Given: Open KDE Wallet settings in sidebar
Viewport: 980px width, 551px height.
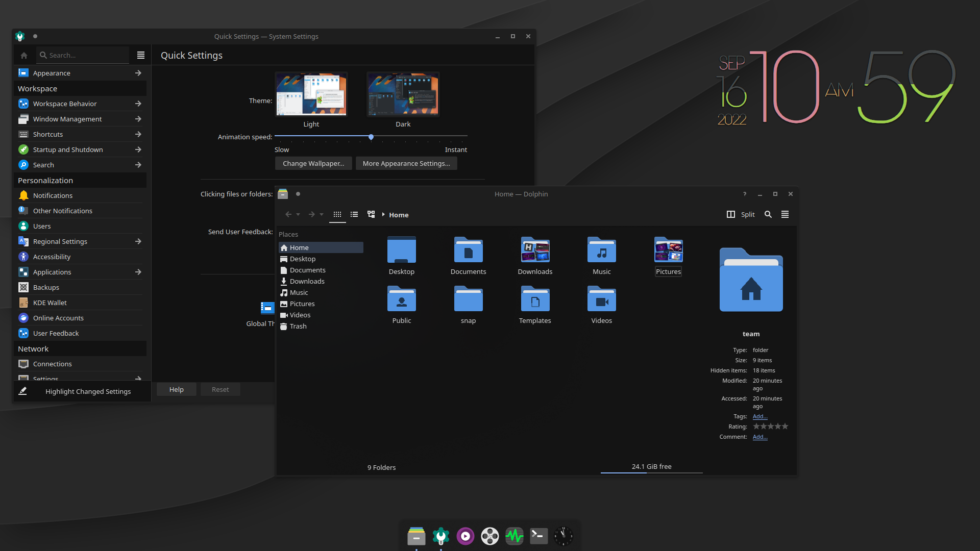Looking at the screenshot, I should [51, 302].
